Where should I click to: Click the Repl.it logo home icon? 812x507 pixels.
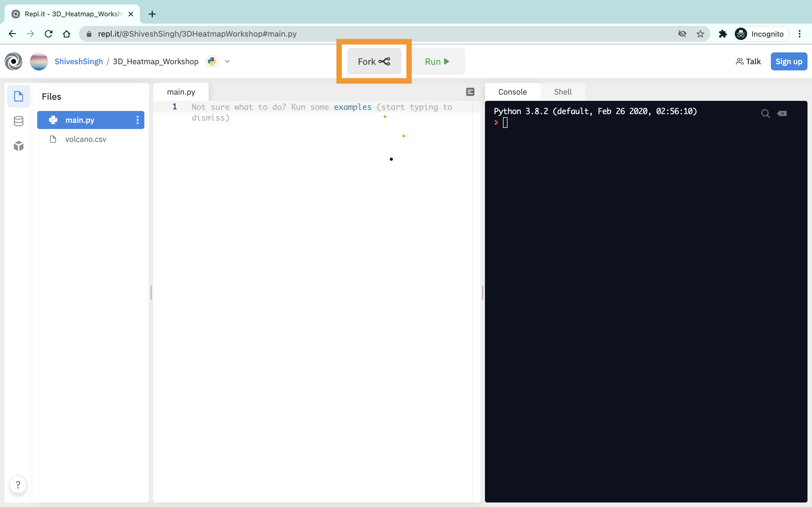14,61
